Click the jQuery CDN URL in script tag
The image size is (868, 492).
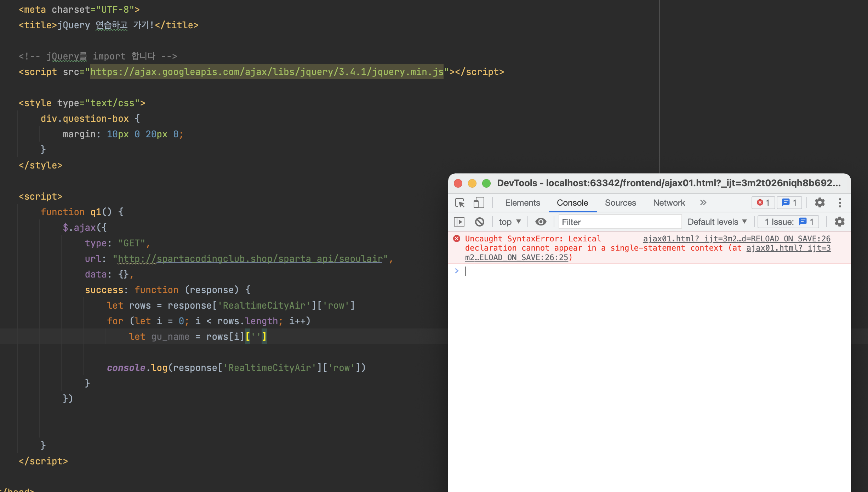click(267, 72)
